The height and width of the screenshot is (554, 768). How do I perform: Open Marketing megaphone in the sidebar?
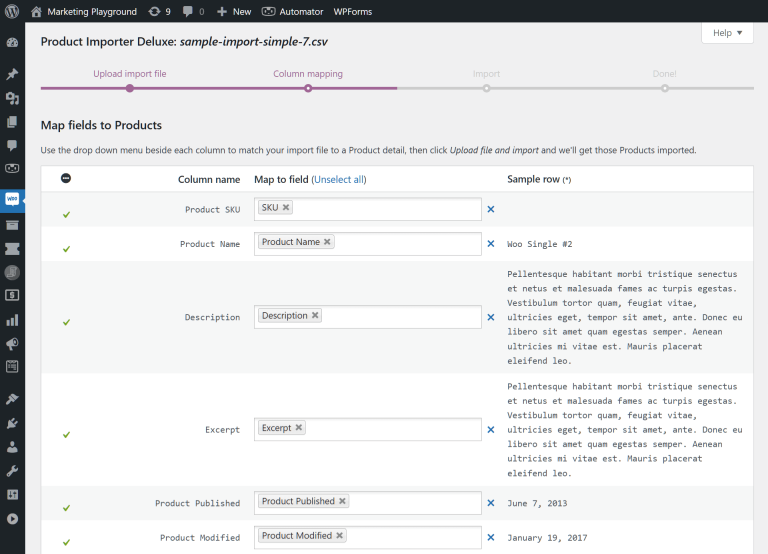12,343
